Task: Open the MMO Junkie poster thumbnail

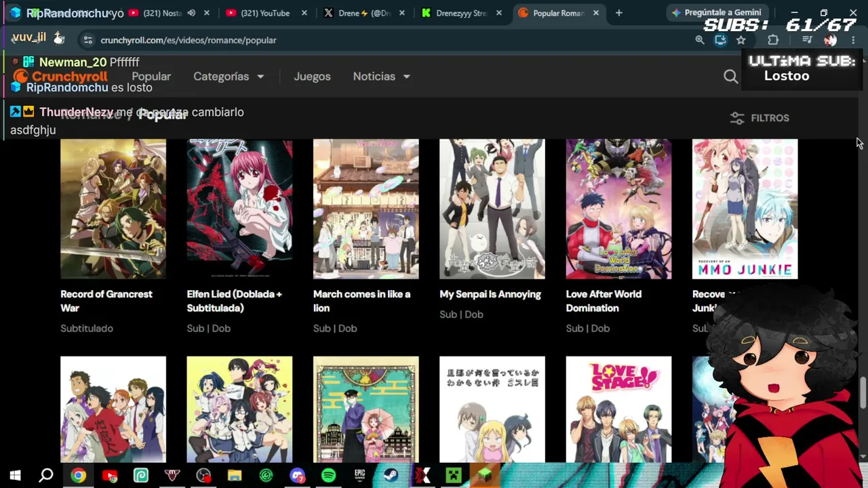Action: pos(745,209)
